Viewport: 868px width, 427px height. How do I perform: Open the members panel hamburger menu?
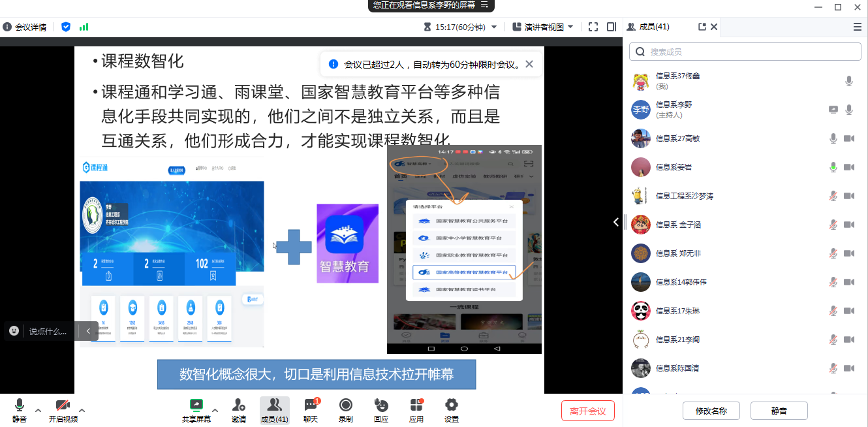pos(857,27)
